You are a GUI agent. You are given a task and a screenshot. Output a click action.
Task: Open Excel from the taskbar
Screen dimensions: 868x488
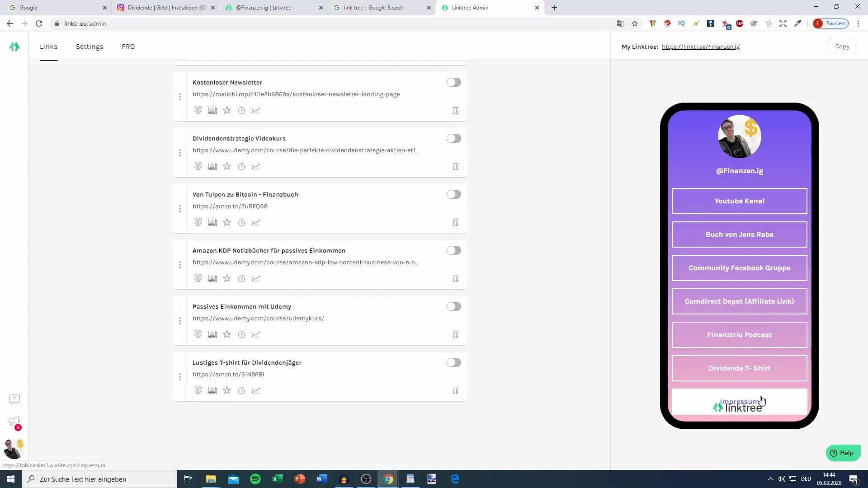(x=277, y=479)
